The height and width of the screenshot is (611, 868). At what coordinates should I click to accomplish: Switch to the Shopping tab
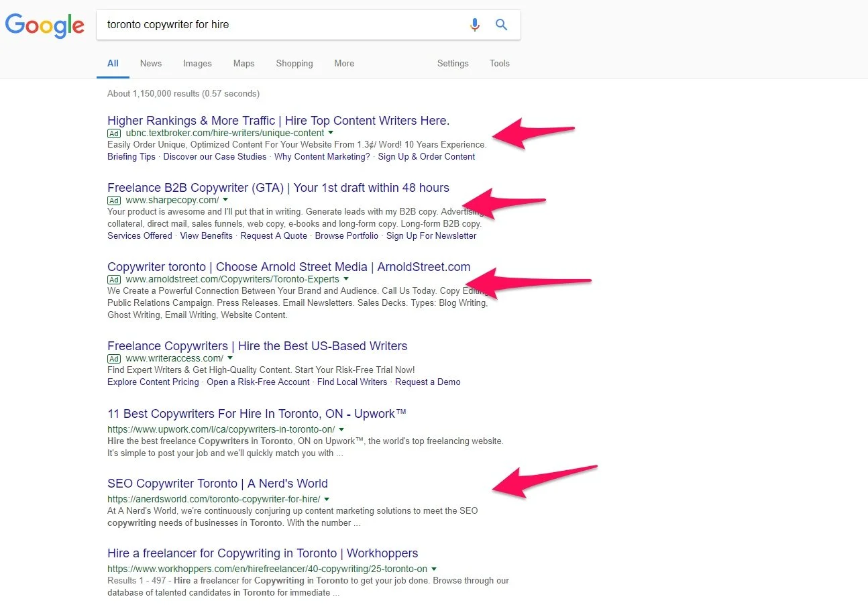(294, 63)
